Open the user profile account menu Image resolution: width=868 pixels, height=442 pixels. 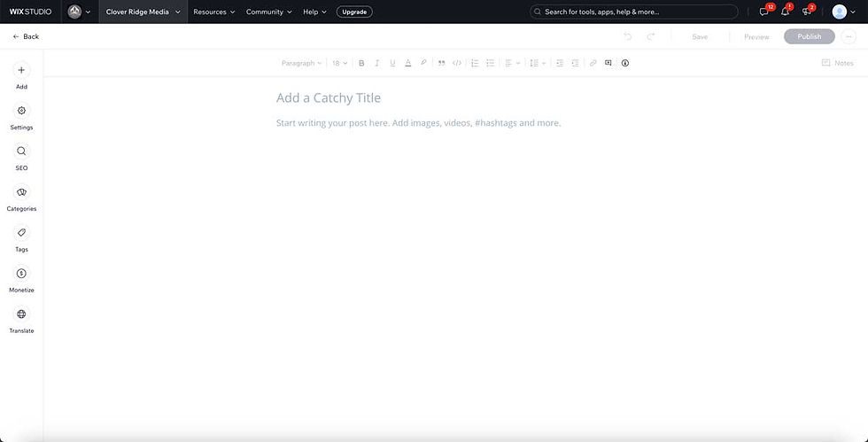[x=844, y=12]
